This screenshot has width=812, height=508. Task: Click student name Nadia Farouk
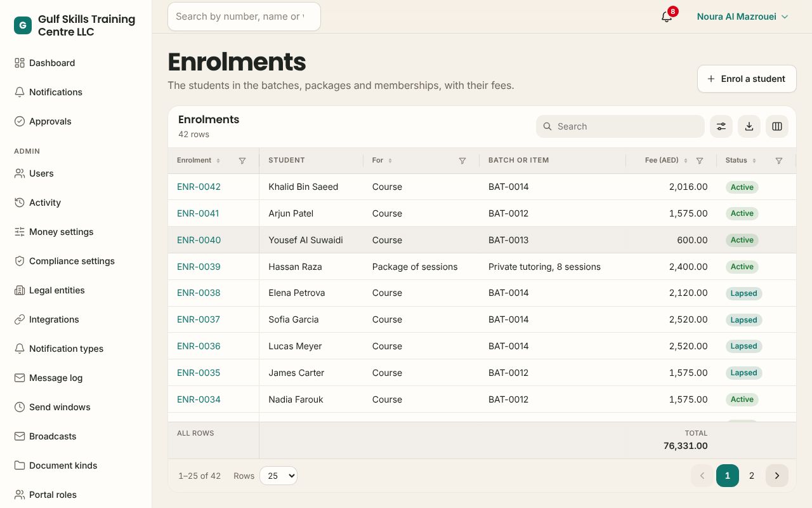[x=296, y=399]
